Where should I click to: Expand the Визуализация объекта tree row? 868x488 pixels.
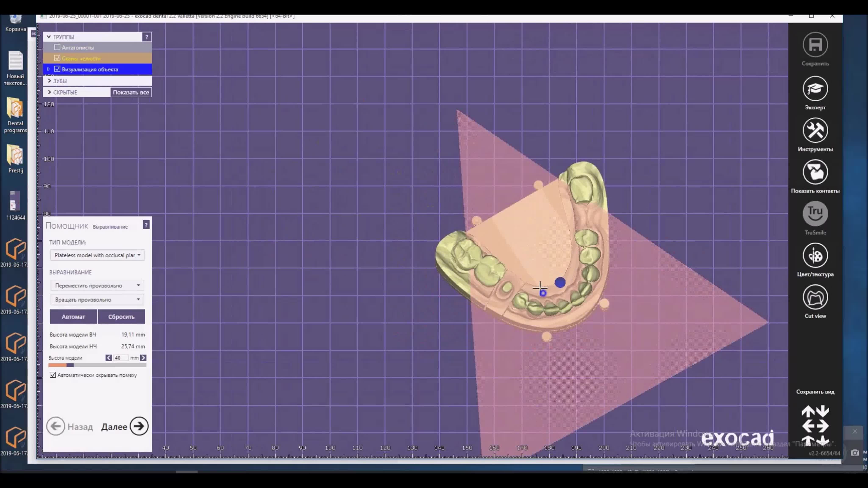[49, 69]
